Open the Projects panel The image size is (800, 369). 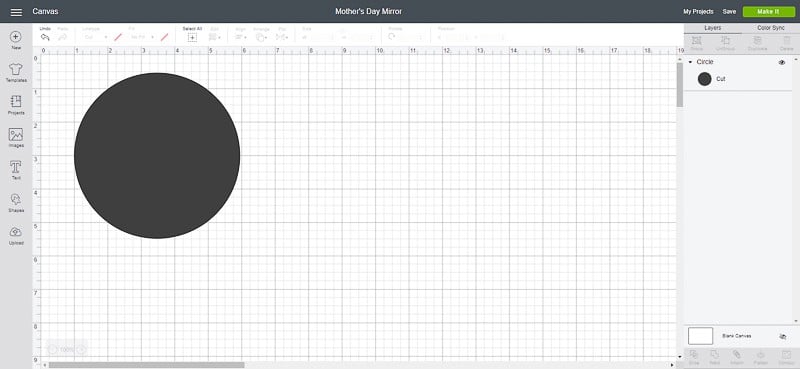pyautogui.click(x=16, y=105)
